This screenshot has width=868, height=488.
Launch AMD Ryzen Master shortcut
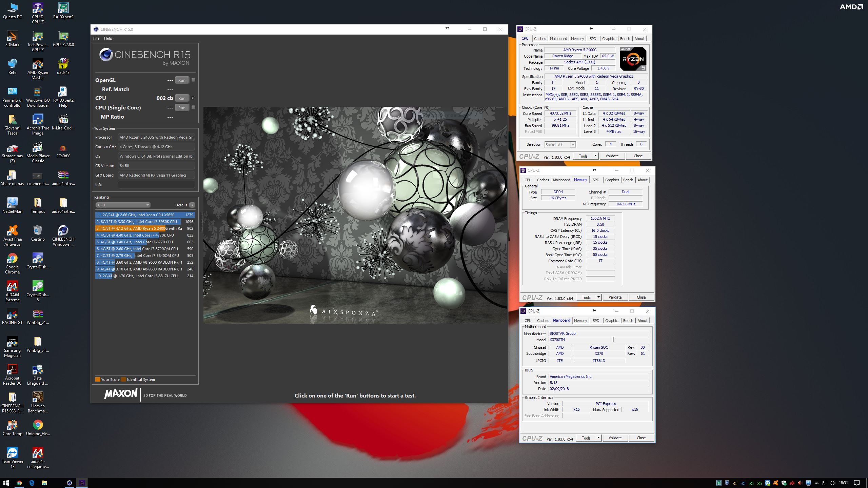pos(38,69)
